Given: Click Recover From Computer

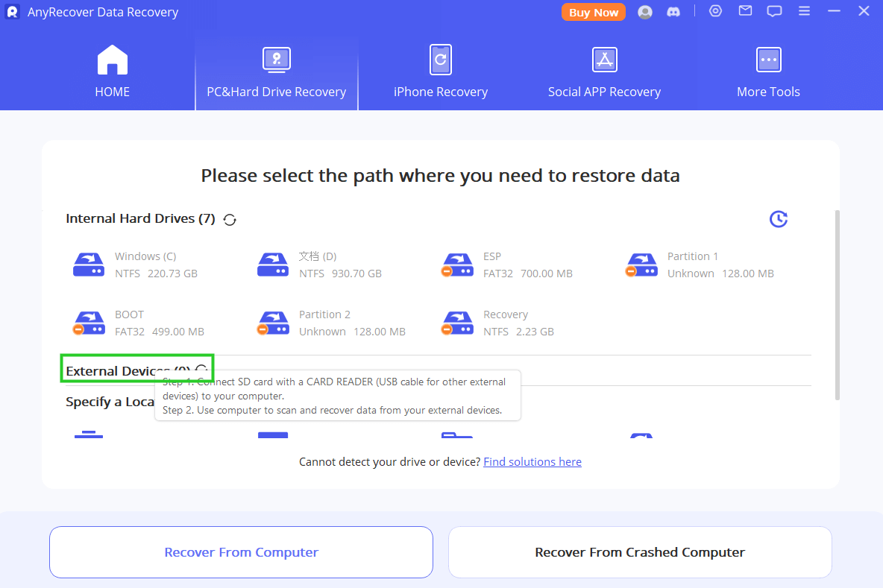Looking at the screenshot, I should tap(241, 552).
